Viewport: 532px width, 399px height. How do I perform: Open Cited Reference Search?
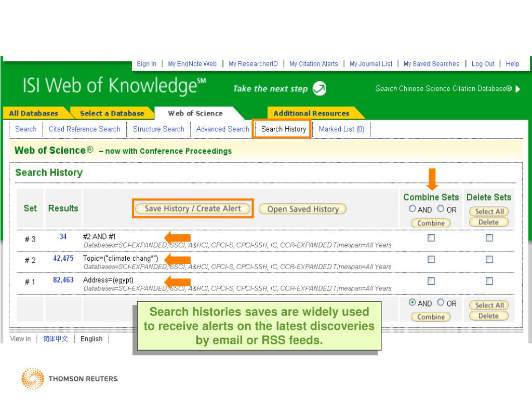click(85, 129)
